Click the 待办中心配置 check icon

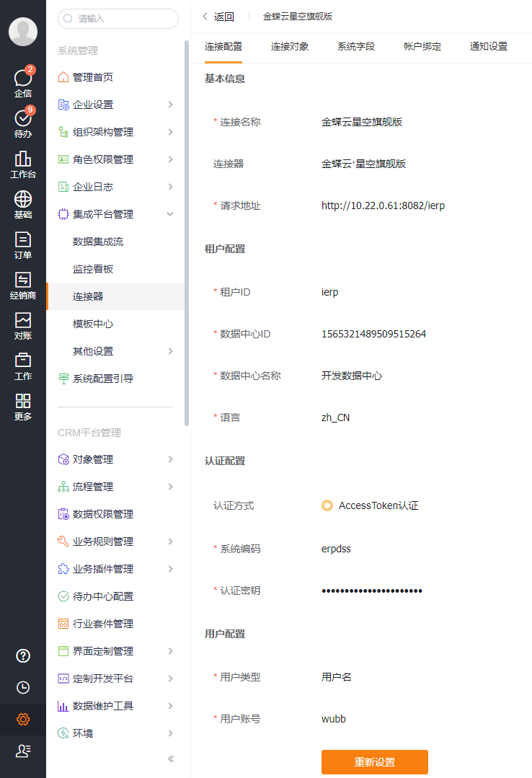point(63,596)
